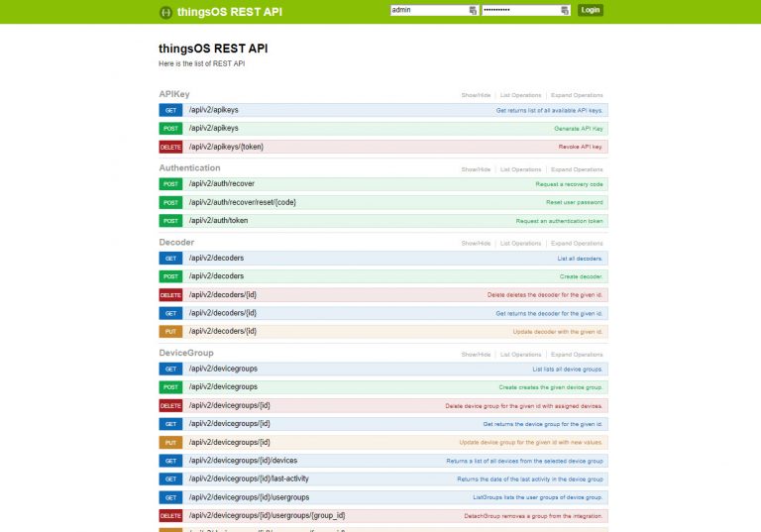Click POST badge for /api/v2/decoders
The width and height of the screenshot is (761, 532).
(170, 276)
